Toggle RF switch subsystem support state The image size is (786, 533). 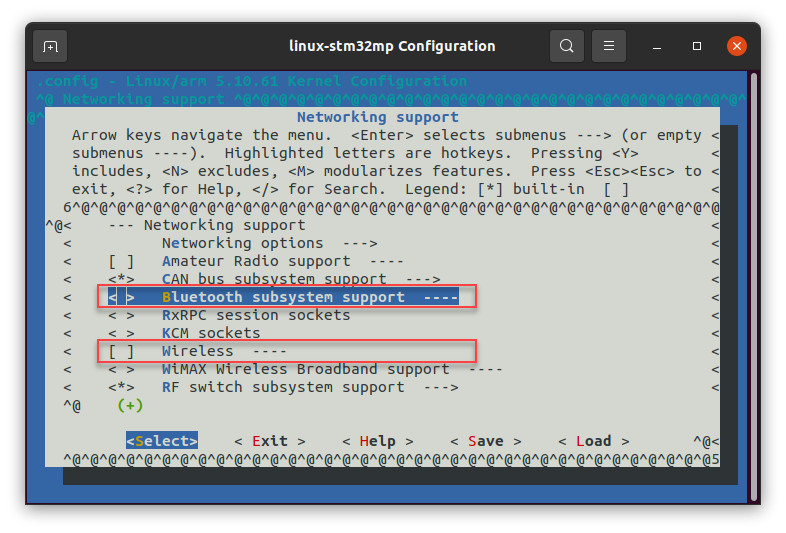[121, 388]
